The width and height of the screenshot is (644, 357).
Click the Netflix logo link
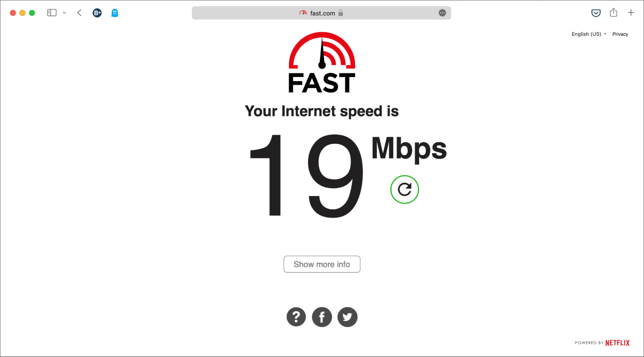tap(617, 343)
